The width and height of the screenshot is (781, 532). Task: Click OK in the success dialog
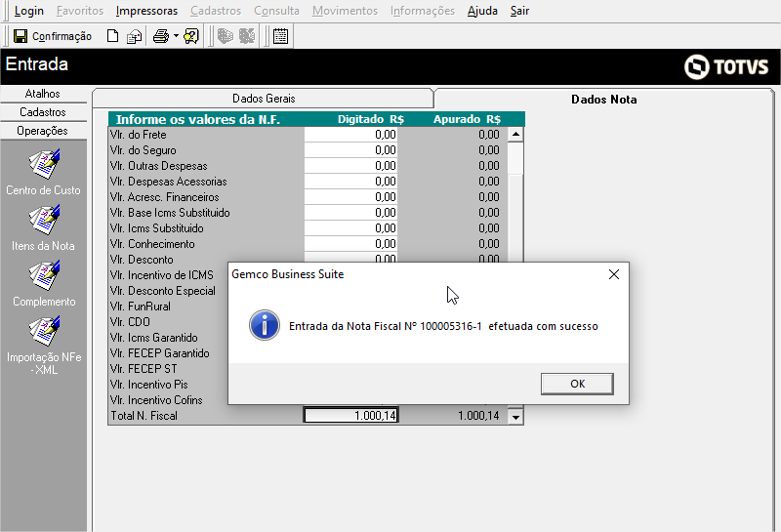(x=577, y=384)
